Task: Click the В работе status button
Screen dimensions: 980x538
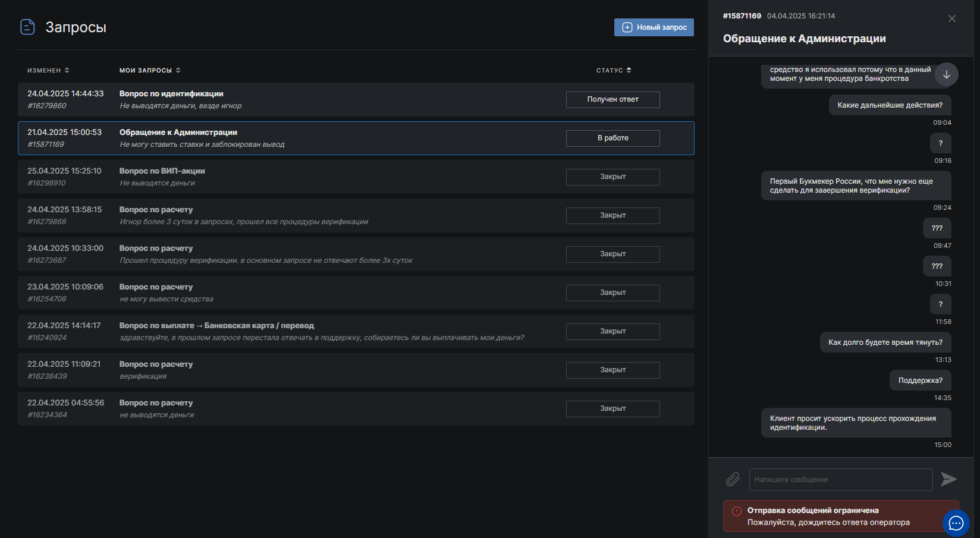Action: point(612,139)
